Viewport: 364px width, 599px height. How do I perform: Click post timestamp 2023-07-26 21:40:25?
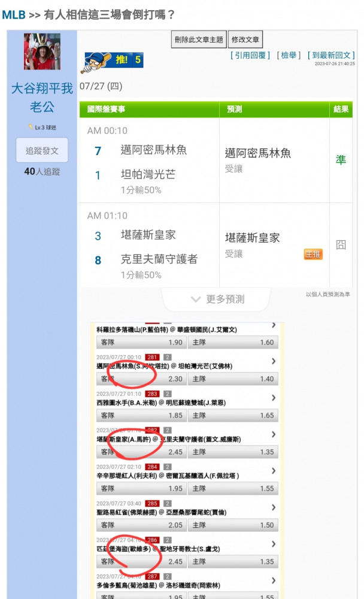coord(335,64)
